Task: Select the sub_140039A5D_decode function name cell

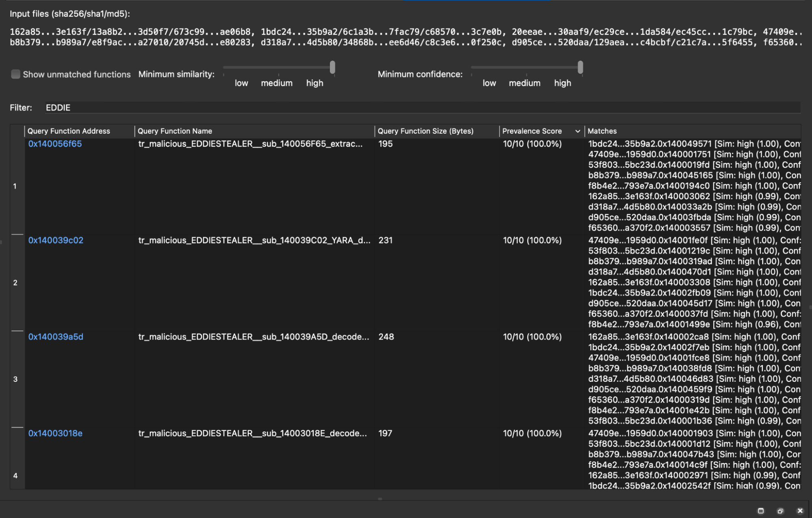Action: click(253, 337)
